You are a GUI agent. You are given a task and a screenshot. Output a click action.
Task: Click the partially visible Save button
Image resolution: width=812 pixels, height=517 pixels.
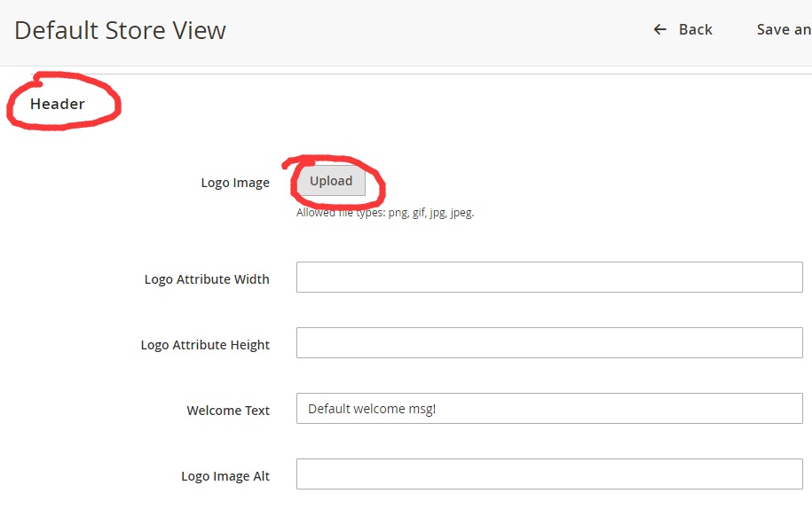pyautogui.click(x=784, y=29)
